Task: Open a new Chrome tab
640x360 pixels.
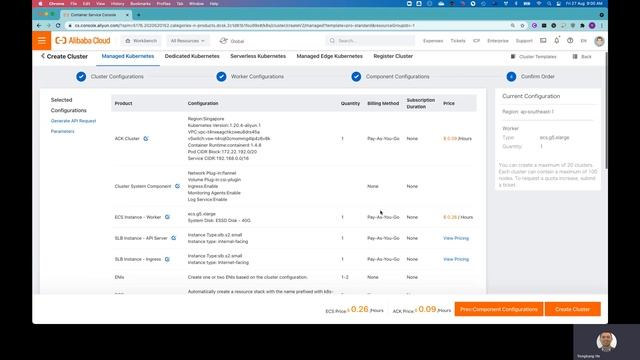Action: point(138,15)
